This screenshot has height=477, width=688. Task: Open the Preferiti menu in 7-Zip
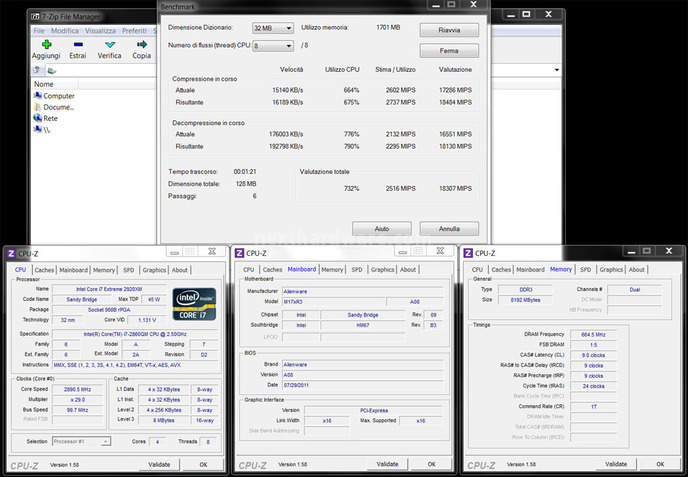[134, 31]
